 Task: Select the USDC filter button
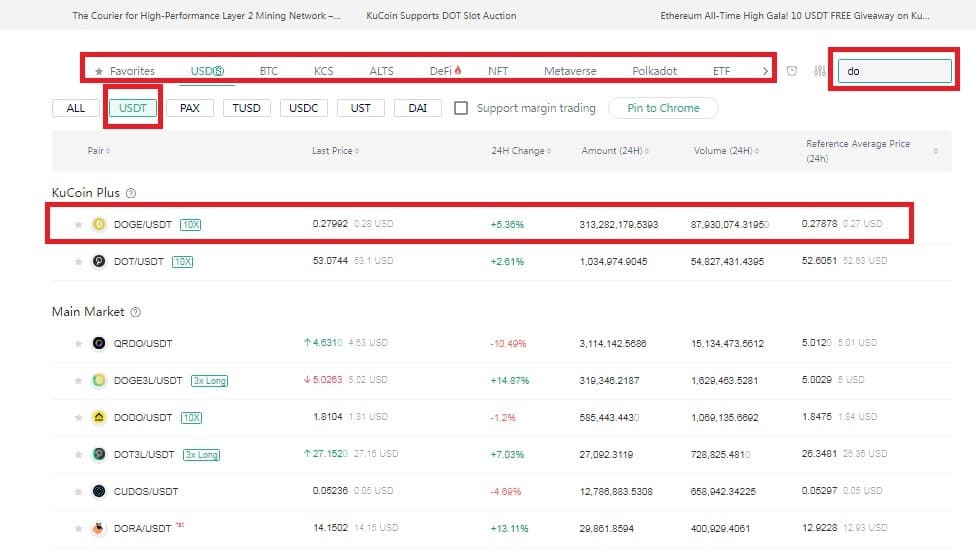(x=304, y=108)
